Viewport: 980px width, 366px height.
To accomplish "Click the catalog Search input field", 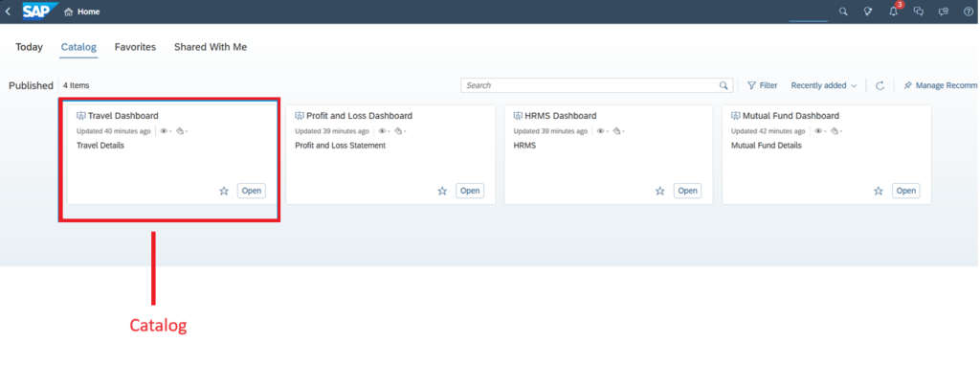I will (x=596, y=85).
